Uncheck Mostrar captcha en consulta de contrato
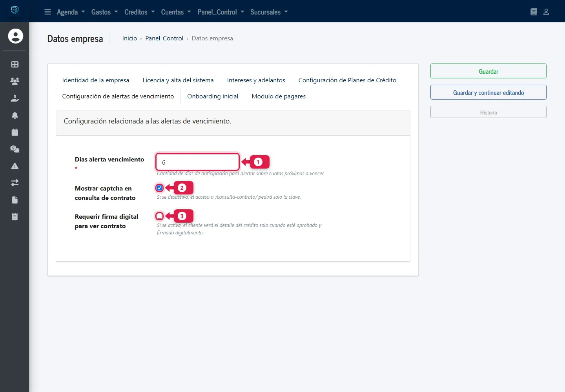 pyautogui.click(x=160, y=188)
